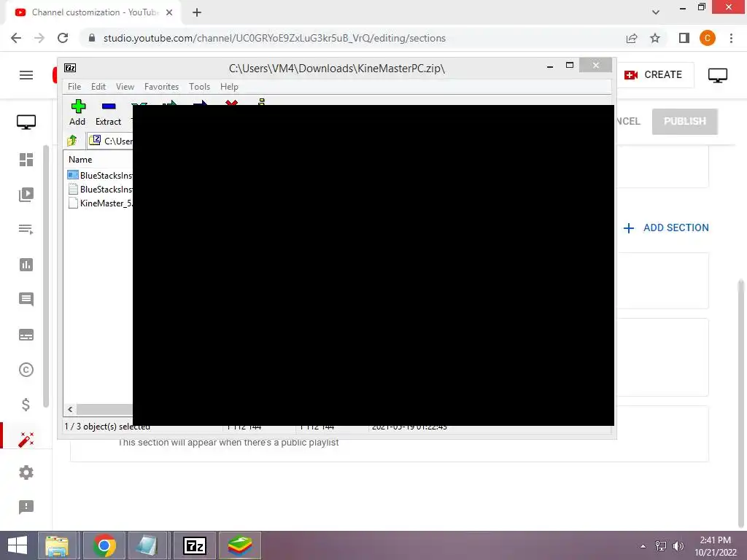Open the Windows Start menu
The image size is (747, 560).
coord(18,545)
